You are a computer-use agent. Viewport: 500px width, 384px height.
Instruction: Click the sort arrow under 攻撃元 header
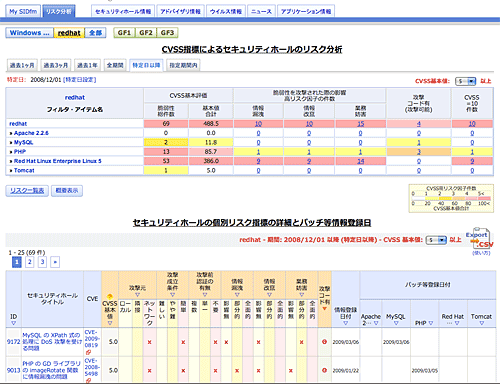click(x=137, y=295)
